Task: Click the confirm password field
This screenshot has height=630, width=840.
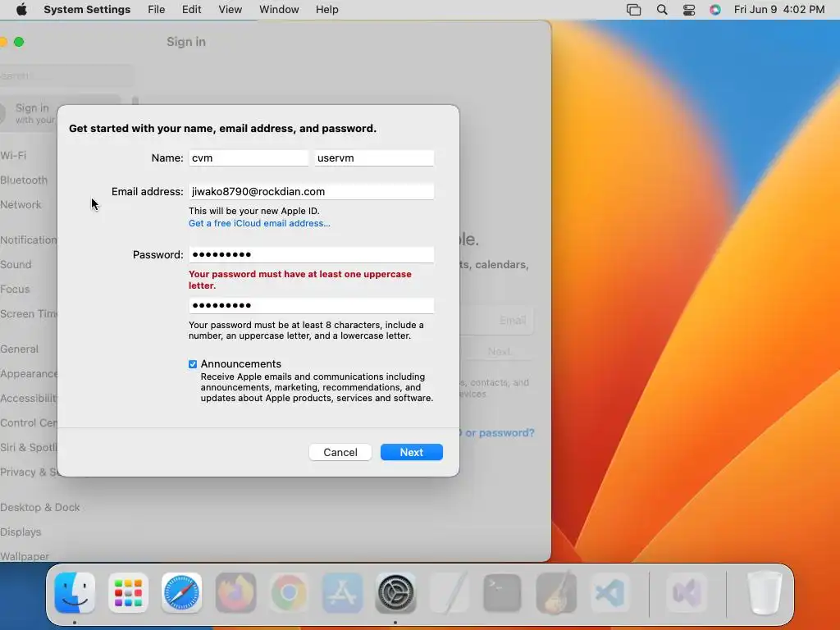Action: pyautogui.click(x=311, y=305)
